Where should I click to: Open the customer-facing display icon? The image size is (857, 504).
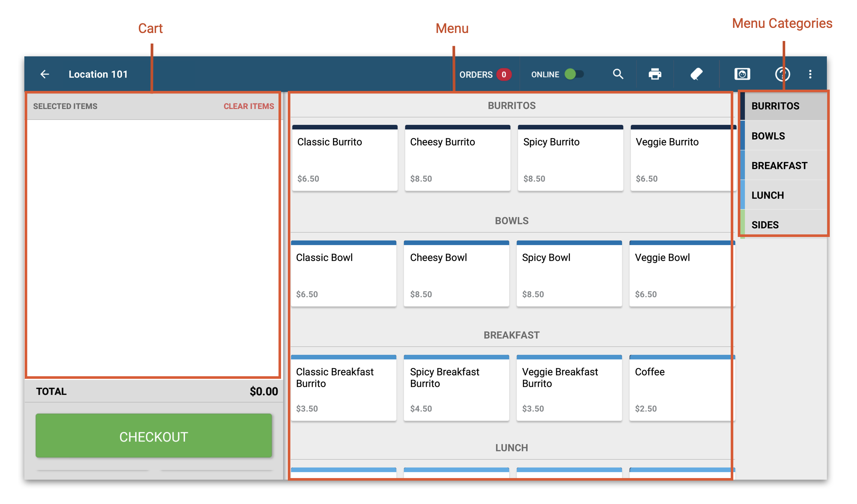click(742, 74)
